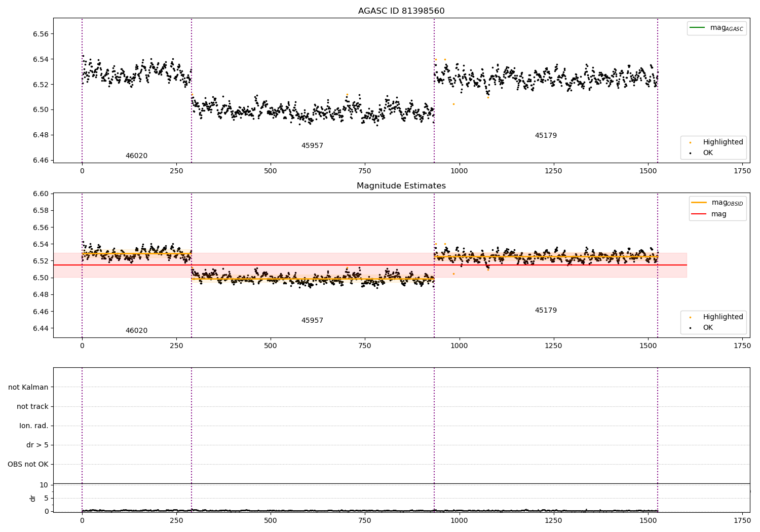The width and height of the screenshot is (760, 532).
Task: Select the mag AGASC legend entry in the top plot
Action: point(717,28)
